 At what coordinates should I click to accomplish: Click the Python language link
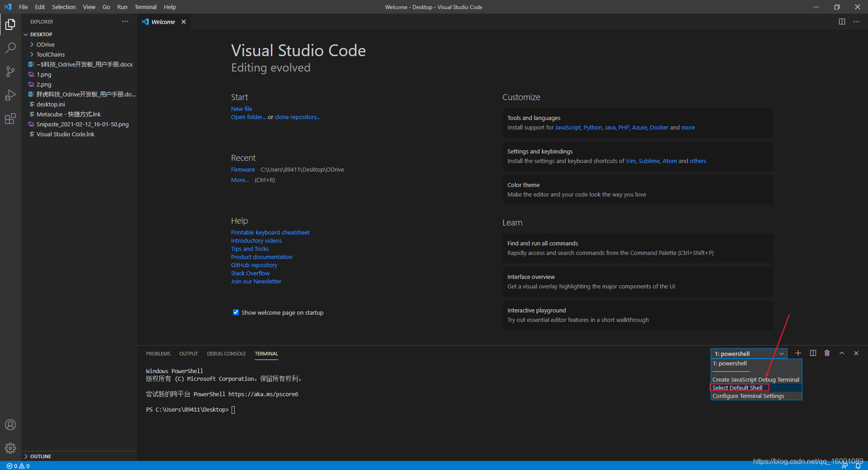[593, 128]
